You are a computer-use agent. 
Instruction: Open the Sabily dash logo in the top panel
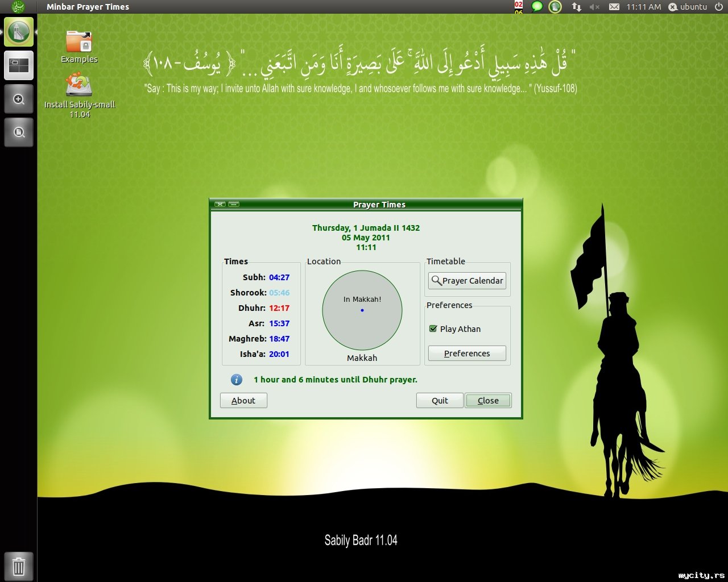19,7
